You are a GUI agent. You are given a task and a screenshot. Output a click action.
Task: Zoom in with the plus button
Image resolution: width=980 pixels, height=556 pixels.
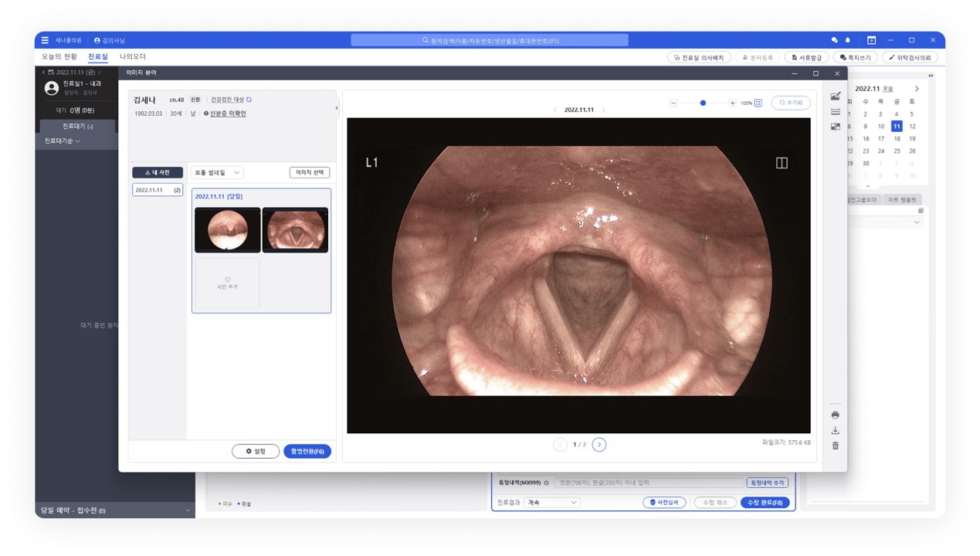pos(732,103)
